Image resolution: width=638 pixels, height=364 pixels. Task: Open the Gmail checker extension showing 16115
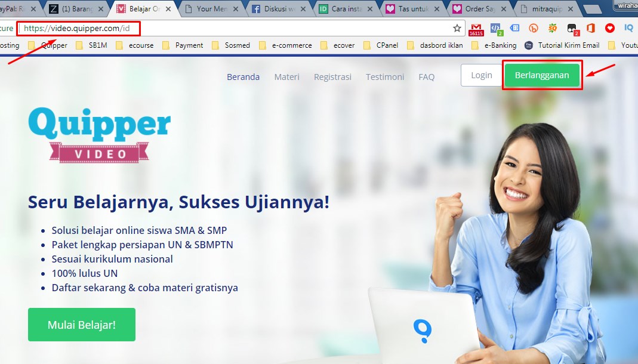tap(476, 29)
